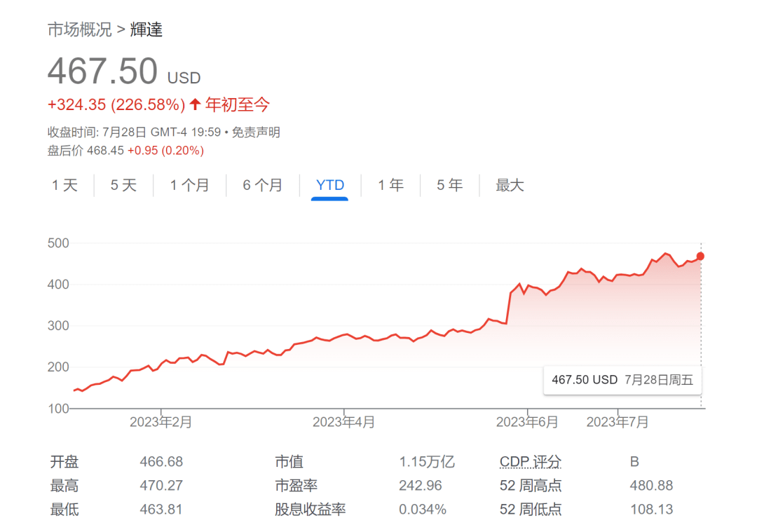
Task: Go to 市场概况 breadcrumb link
Action: tap(80, 29)
